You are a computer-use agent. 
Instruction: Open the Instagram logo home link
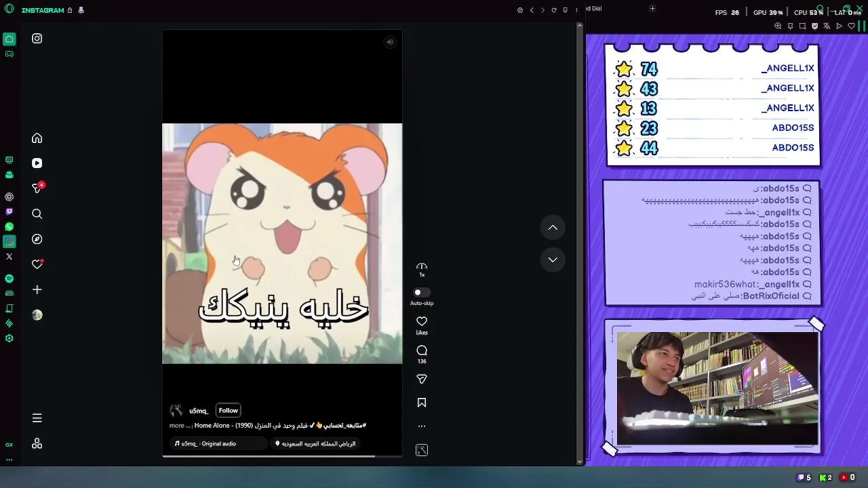click(x=37, y=39)
